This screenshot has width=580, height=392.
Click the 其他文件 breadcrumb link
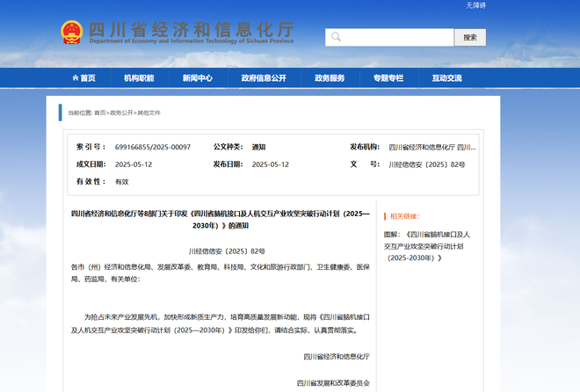coord(149,113)
